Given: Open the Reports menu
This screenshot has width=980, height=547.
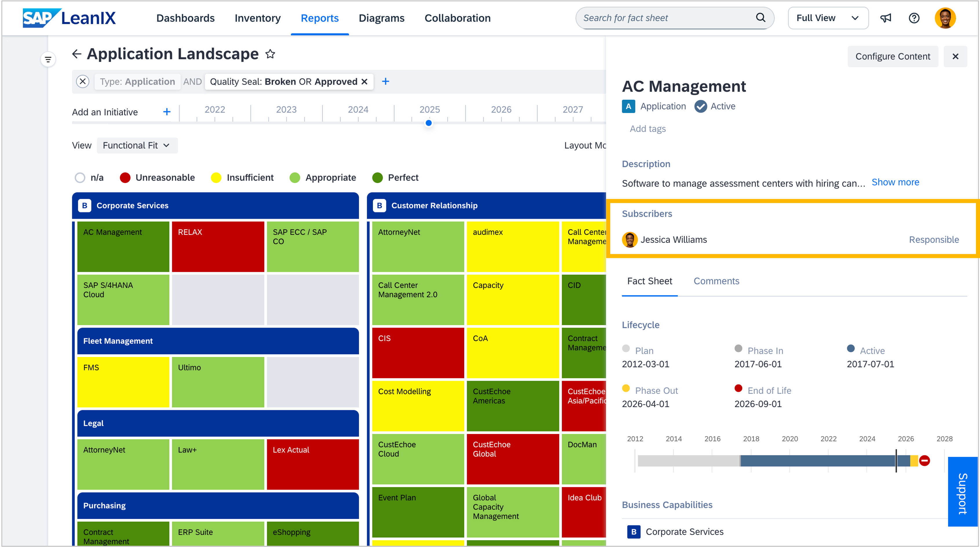Looking at the screenshot, I should tap(320, 18).
